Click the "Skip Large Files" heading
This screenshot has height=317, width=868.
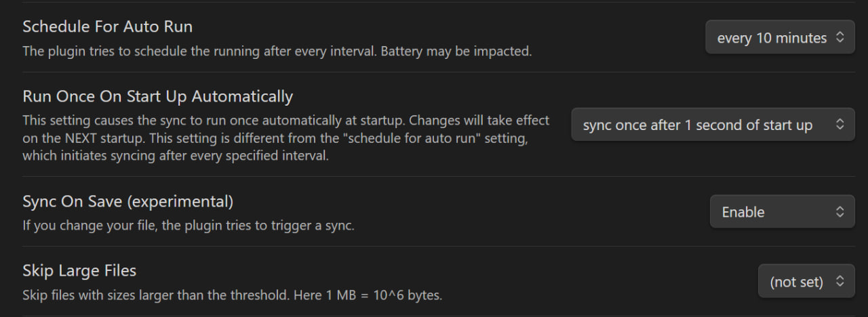pos(79,271)
